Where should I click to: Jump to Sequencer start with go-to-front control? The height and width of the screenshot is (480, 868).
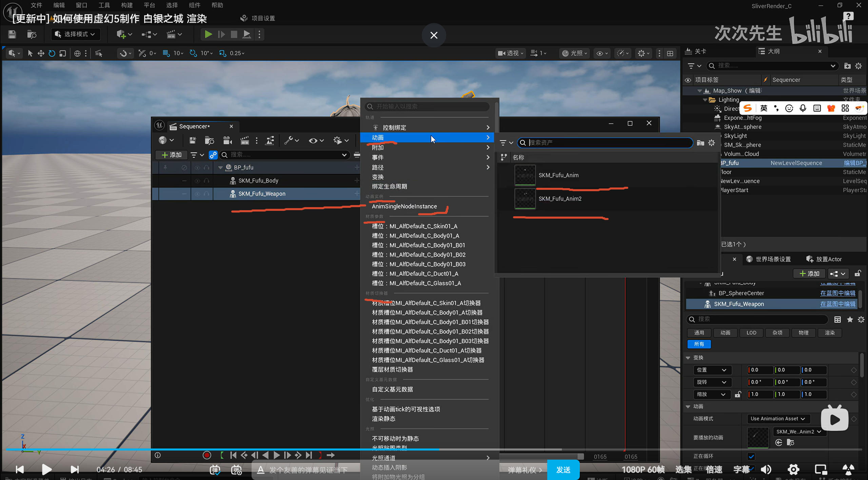233,455
